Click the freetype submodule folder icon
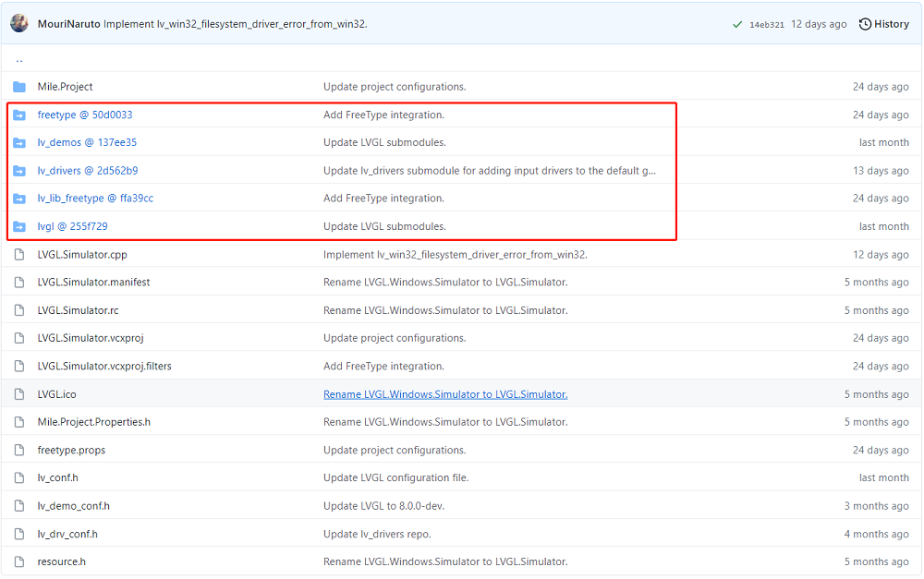This screenshot has width=924, height=579. pyautogui.click(x=19, y=115)
